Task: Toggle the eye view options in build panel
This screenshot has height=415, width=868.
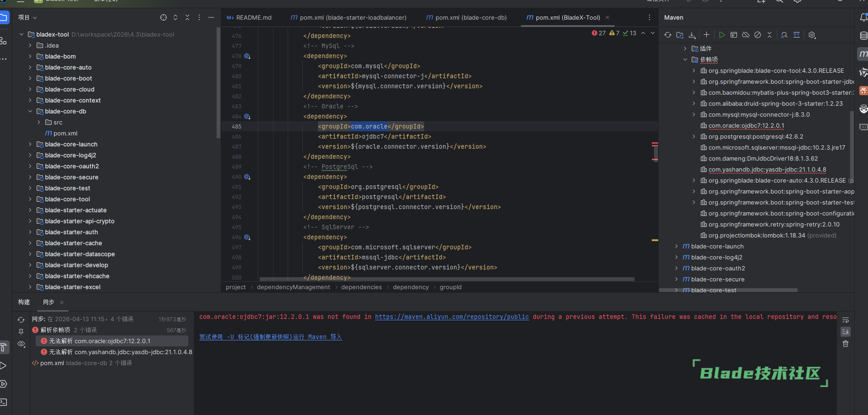Action: click(21, 344)
